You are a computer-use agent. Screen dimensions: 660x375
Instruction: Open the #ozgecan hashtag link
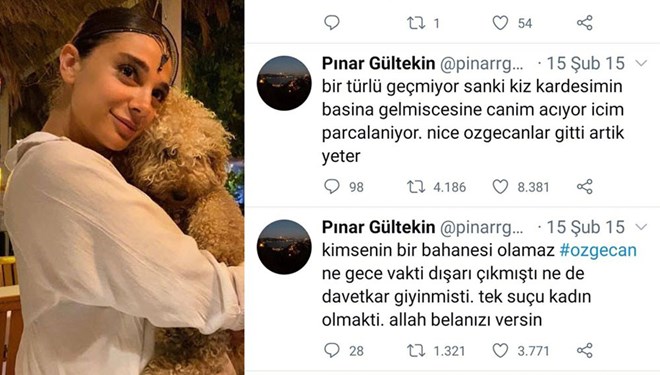[x=598, y=250]
